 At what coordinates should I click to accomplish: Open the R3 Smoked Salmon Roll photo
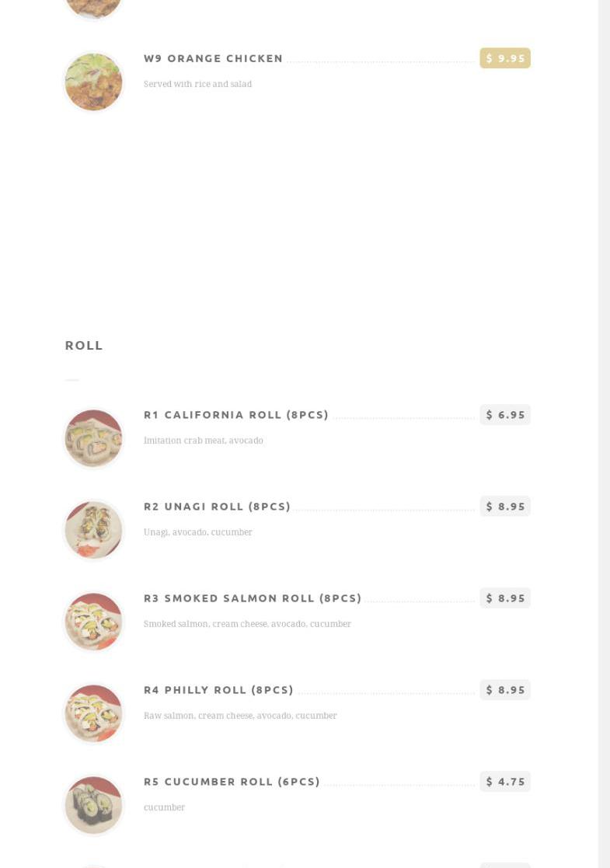pos(93,622)
